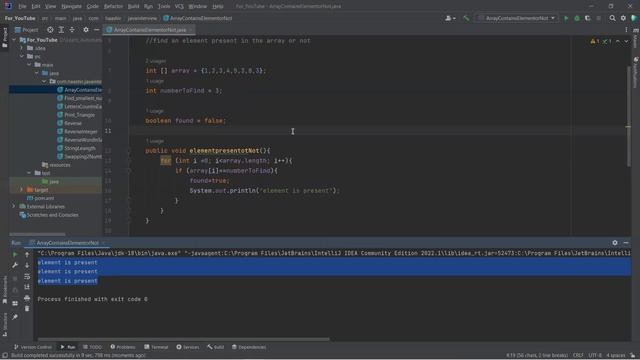Toggle Project tool window on left stripe

point(4,38)
